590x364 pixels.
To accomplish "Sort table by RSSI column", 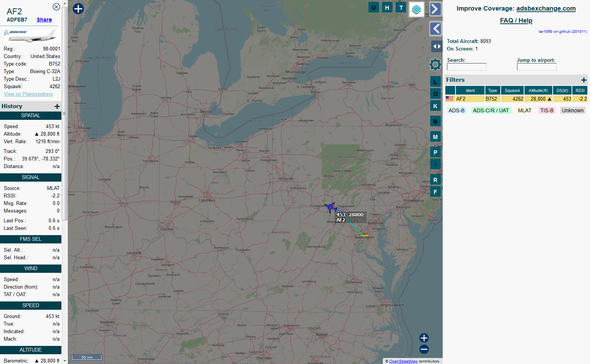I will point(580,90).
